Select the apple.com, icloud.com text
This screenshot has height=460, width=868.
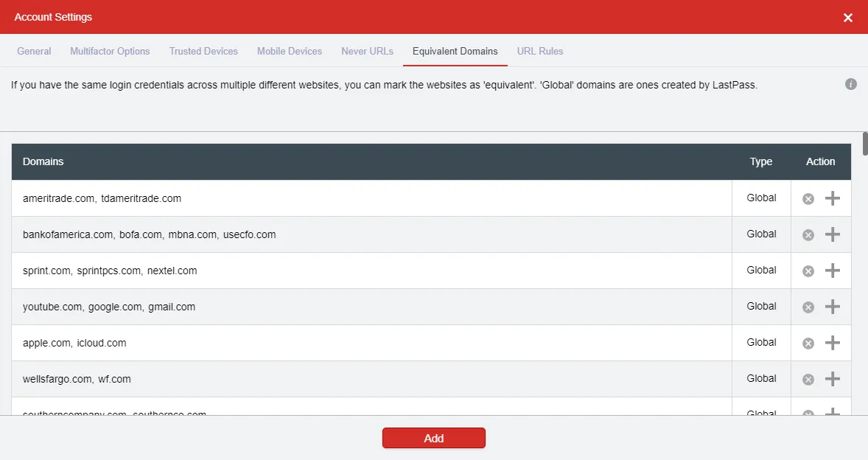click(74, 343)
